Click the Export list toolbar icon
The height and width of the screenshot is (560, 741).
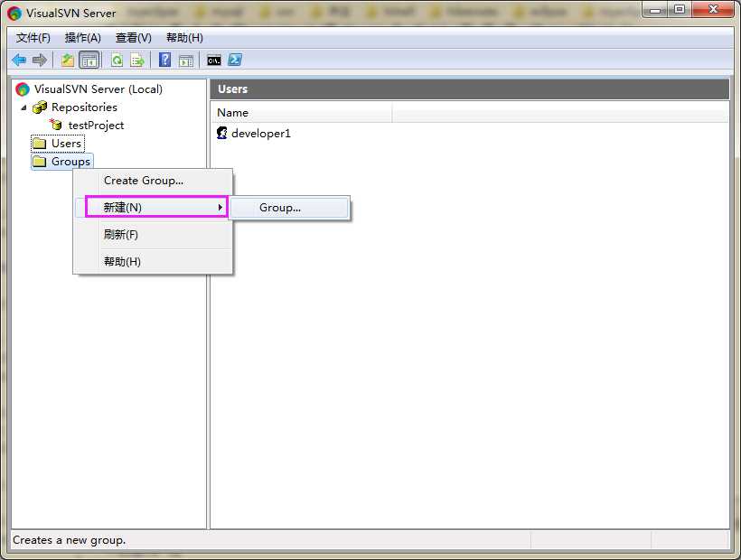[x=137, y=60]
